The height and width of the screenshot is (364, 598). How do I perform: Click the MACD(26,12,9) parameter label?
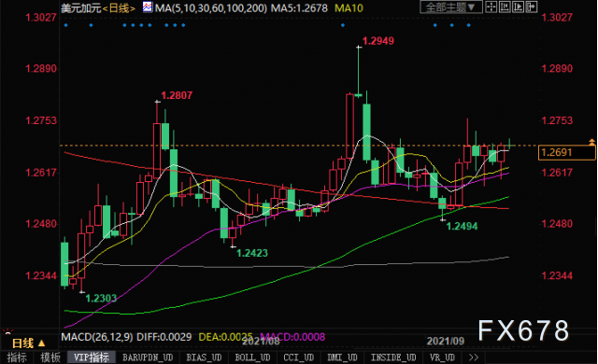(x=97, y=337)
